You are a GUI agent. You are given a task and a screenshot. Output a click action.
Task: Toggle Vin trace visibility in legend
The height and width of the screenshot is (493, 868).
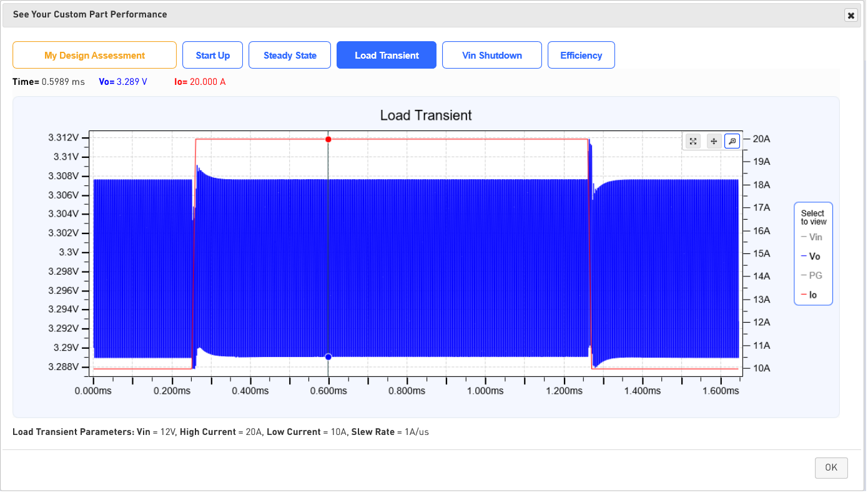click(812, 237)
